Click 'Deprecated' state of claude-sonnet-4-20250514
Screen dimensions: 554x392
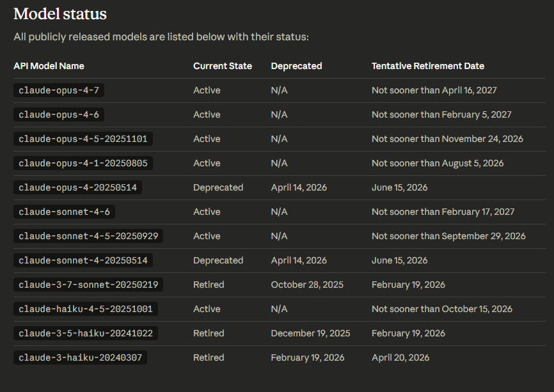point(218,260)
